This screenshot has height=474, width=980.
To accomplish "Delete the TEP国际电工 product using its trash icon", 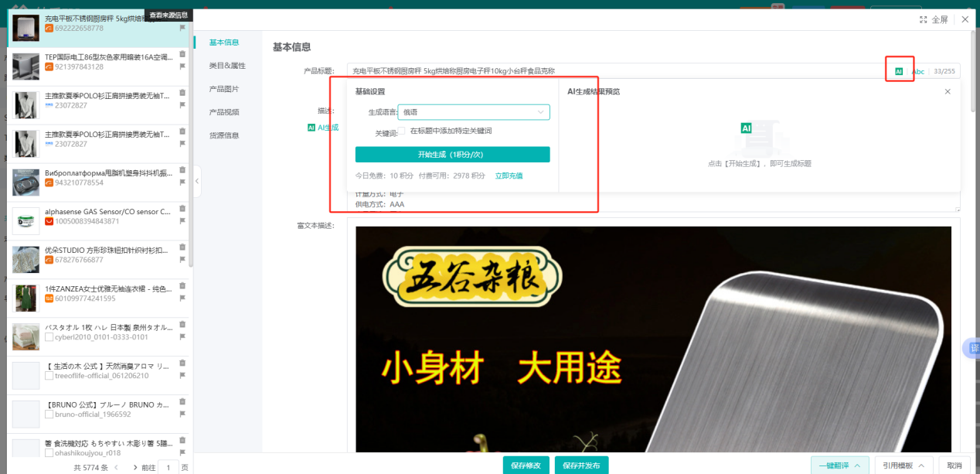I will coord(182,54).
